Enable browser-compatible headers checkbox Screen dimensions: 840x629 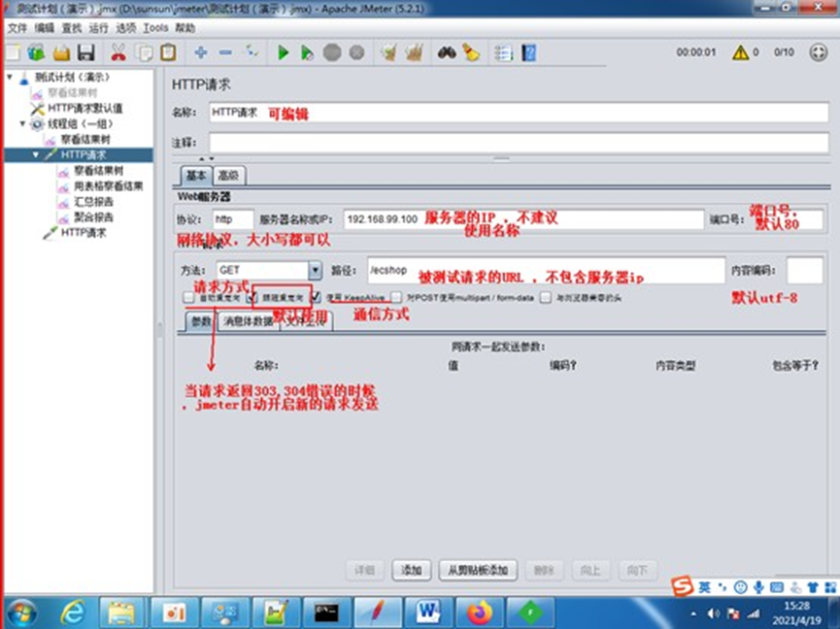(x=546, y=297)
